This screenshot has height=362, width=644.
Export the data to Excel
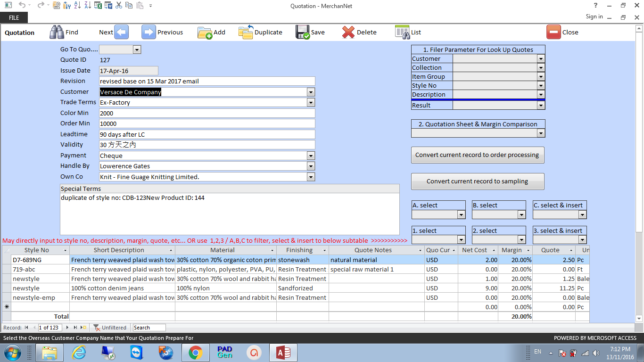point(99,6)
